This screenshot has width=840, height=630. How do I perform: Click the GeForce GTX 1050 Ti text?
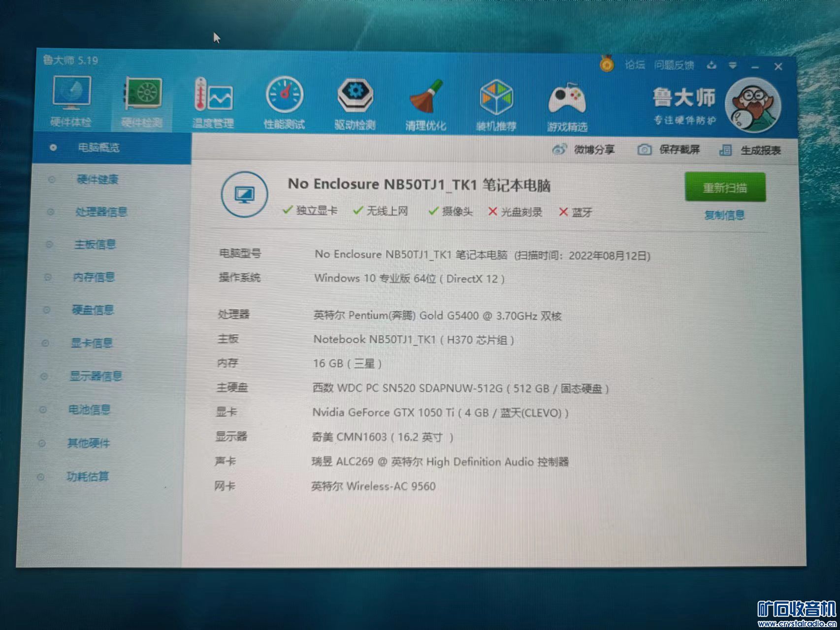[441, 412]
